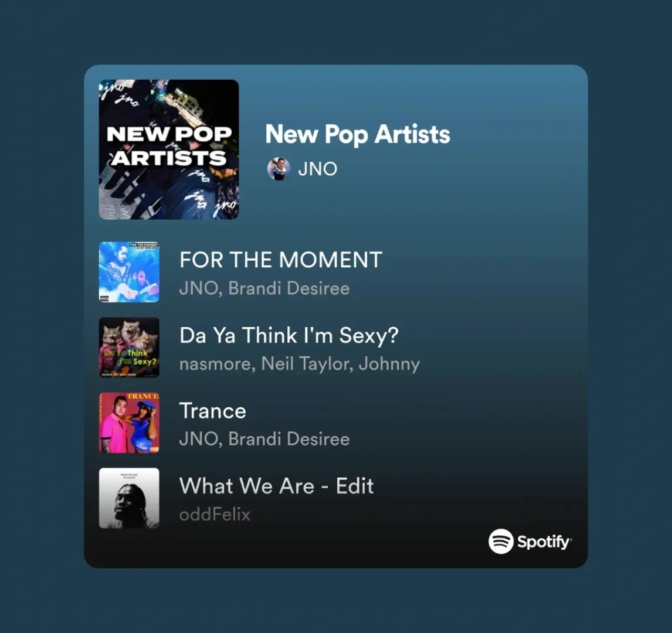This screenshot has width=672, height=633.
Task: Open nasmore, Neil Taylor, Johnny artist line
Action: (300, 363)
